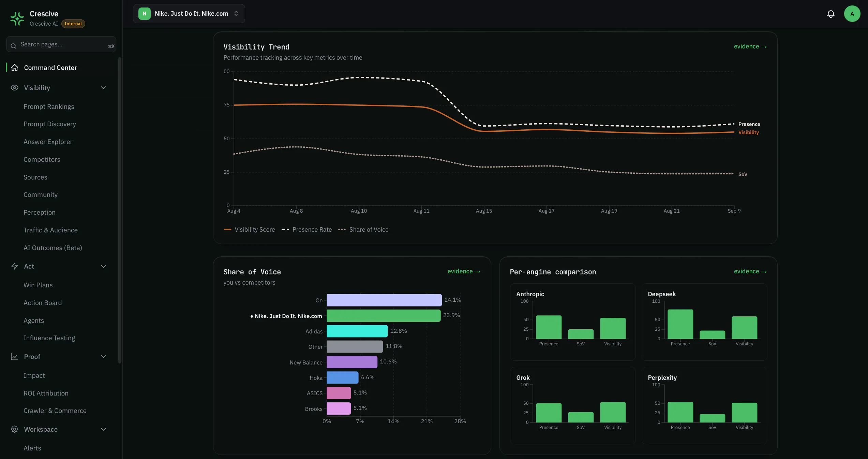
Task: Open Win Plans page
Action: tap(38, 285)
